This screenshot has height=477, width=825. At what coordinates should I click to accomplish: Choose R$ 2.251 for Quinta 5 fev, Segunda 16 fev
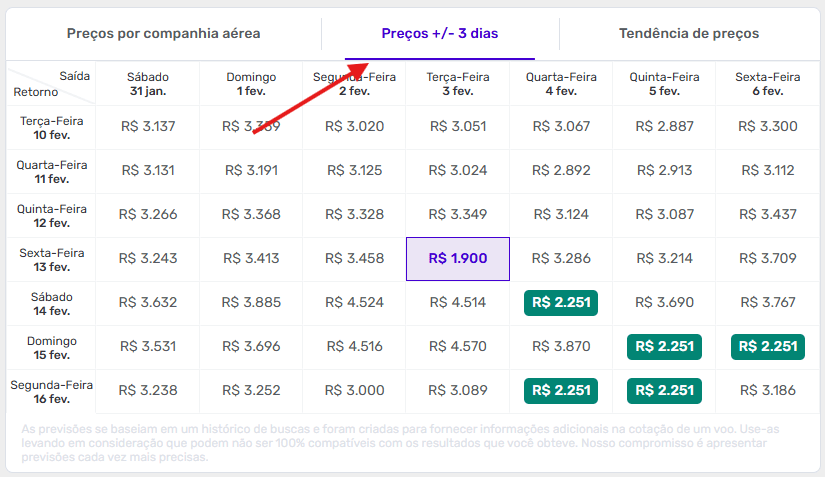664,391
